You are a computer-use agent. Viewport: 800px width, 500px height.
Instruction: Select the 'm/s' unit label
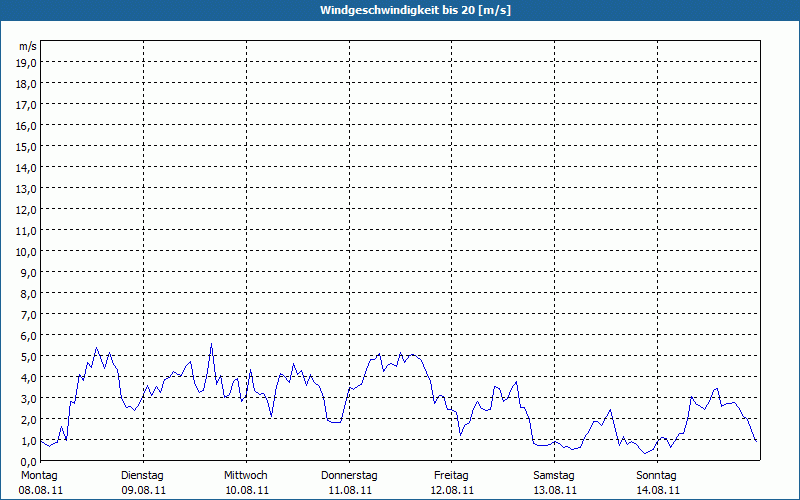(28, 46)
